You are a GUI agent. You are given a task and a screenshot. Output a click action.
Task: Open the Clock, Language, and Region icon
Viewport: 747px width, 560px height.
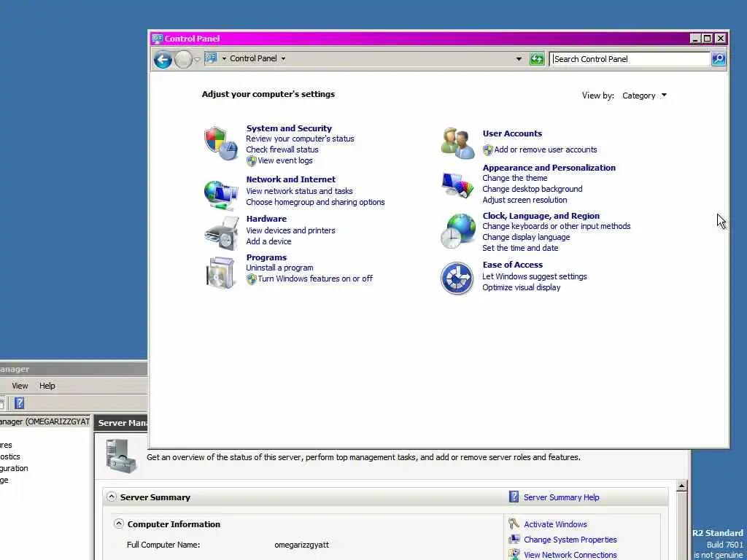(x=457, y=231)
